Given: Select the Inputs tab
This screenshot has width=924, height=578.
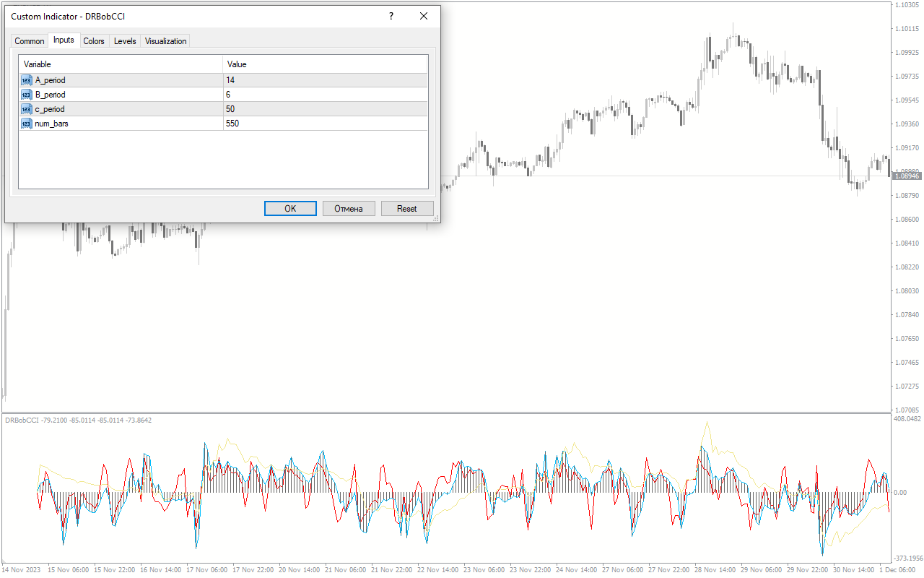Looking at the screenshot, I should pyautogui.click(x=64, y=40).
